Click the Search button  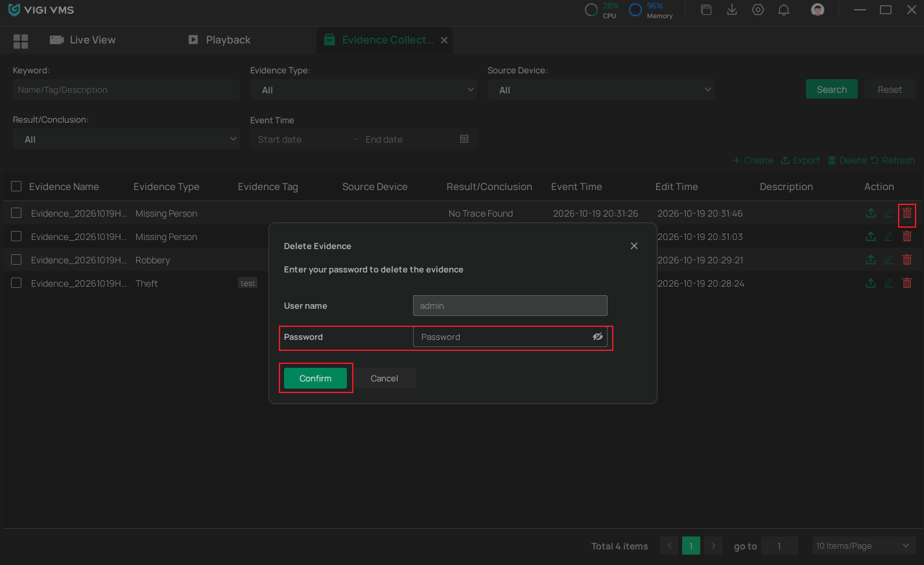[x=832, y=90]
